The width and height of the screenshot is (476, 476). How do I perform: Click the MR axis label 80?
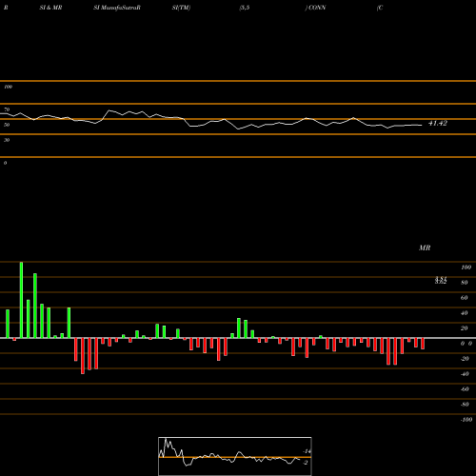465,283
